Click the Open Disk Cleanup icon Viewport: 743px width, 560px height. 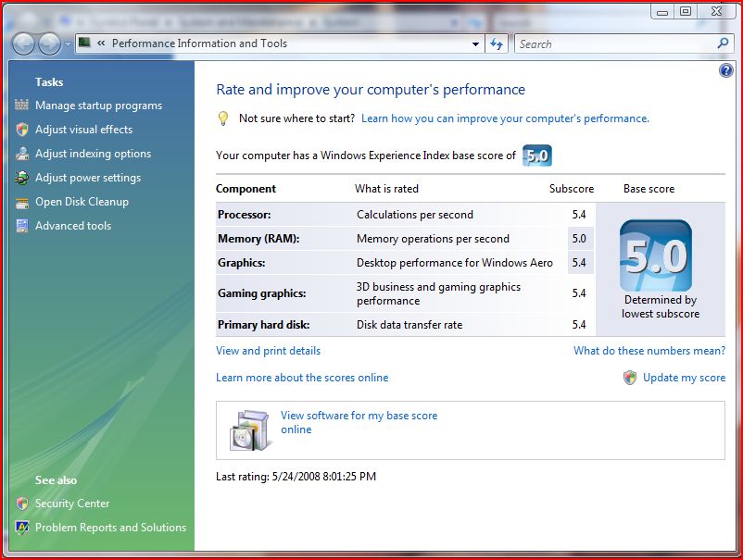pos(22,203)
